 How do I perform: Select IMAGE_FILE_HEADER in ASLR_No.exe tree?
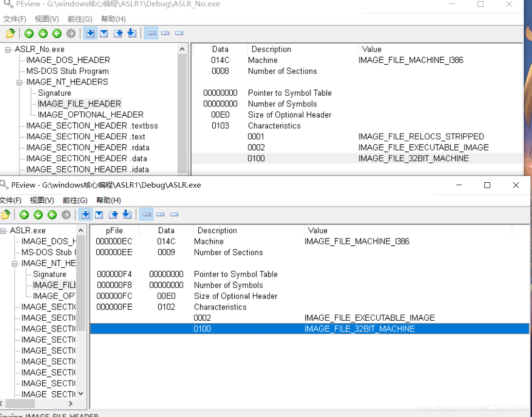[79, 104]
